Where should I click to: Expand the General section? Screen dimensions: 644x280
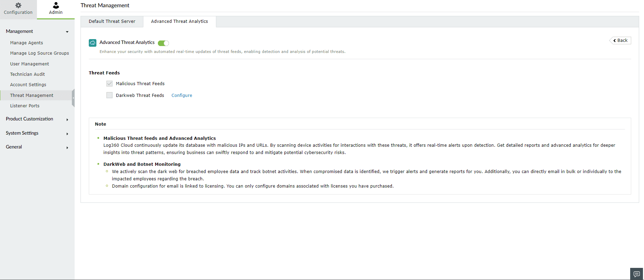click(x=67, y=147)
